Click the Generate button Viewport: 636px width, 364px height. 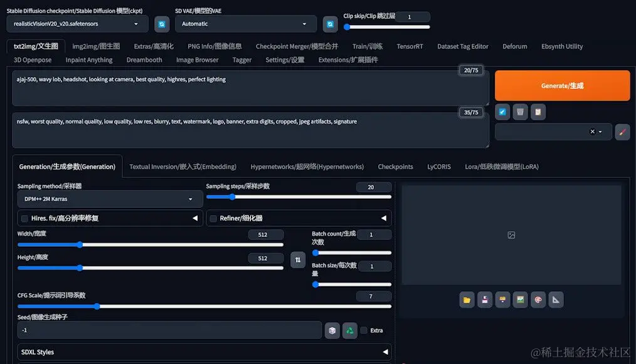tap(562, 86)
